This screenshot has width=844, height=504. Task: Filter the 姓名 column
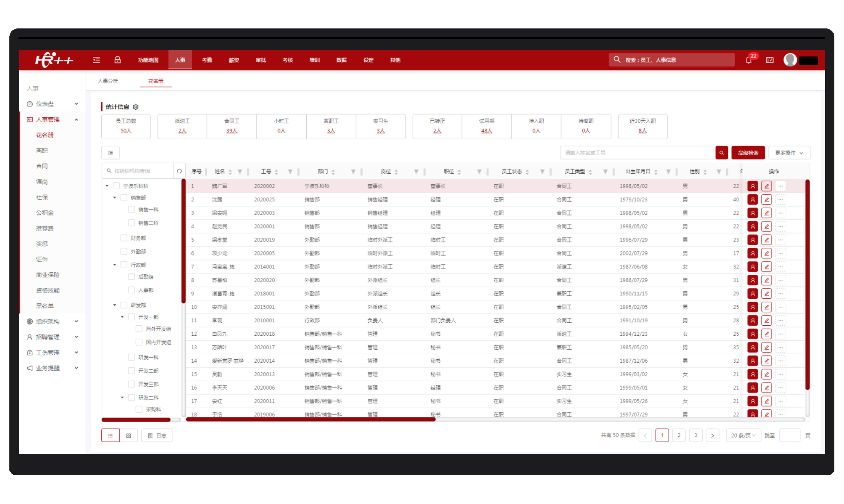(x=240, y=172)
